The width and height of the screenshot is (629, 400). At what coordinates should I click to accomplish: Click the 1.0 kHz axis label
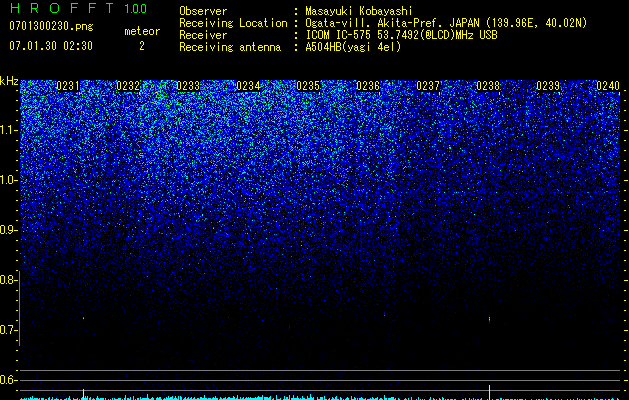(8, 180)
